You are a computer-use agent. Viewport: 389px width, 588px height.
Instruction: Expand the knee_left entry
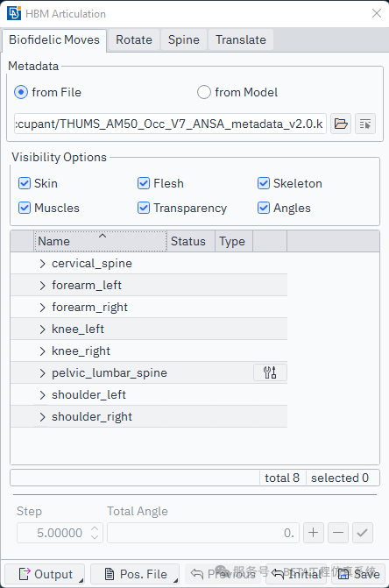point(42,329)
